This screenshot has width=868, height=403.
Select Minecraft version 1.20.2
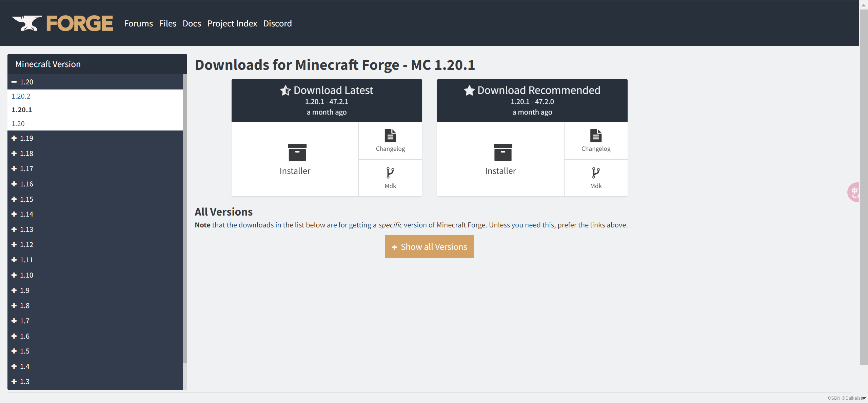21,96
